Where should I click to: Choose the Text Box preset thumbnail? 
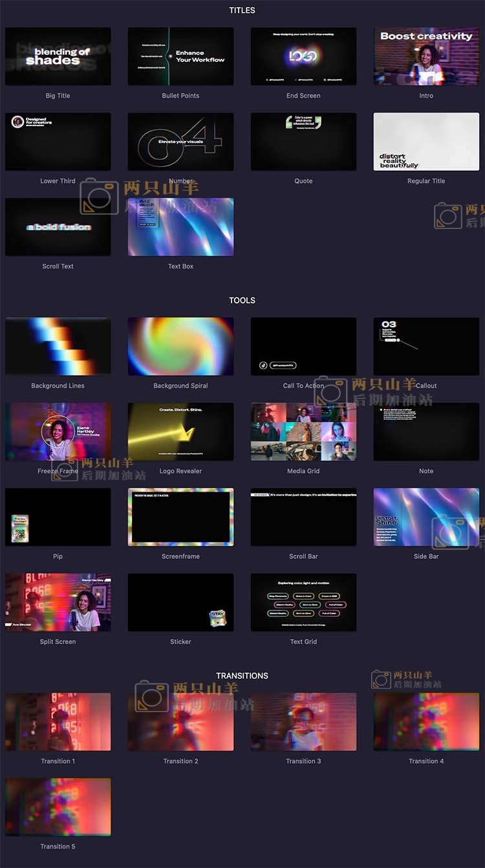180,227
